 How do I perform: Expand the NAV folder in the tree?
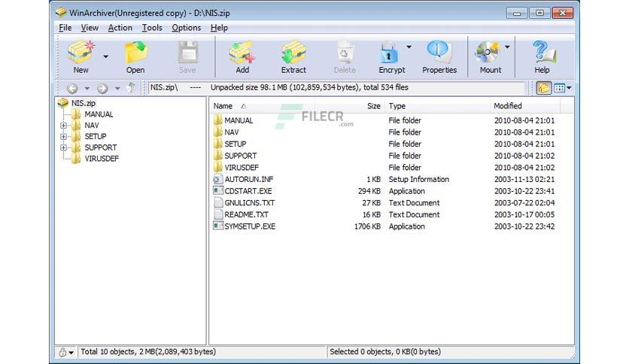(x=63, y=126)
